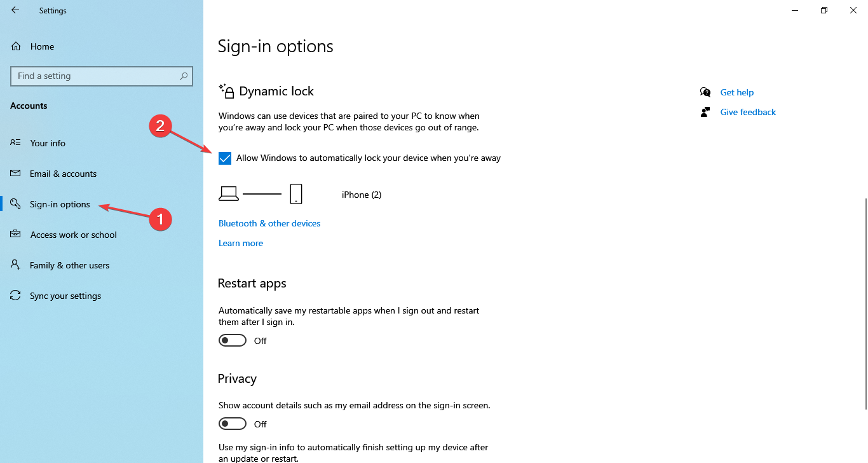Image resolution: width=868 pixels, height=463 pixels.
Task: Click the Get help question mark icon
Action: click(x=705, y=92)
